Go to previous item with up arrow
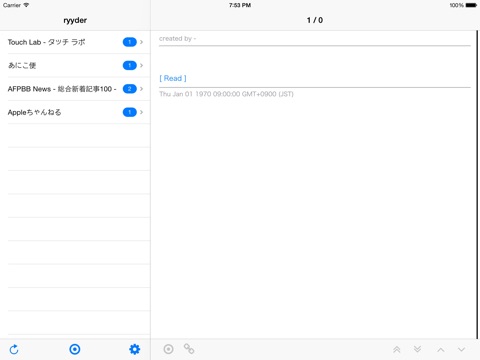Image resolution: width=480 pixels, height=360 pixels. point(441,350)
